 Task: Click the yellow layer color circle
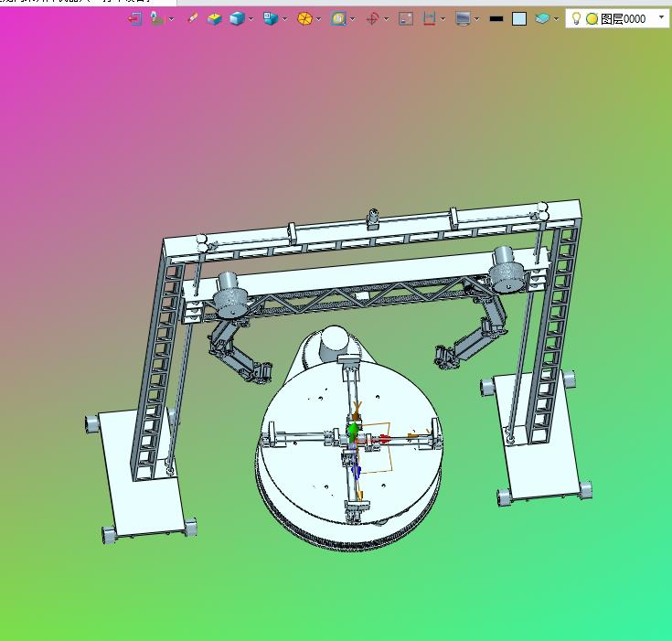pos(592,19)
